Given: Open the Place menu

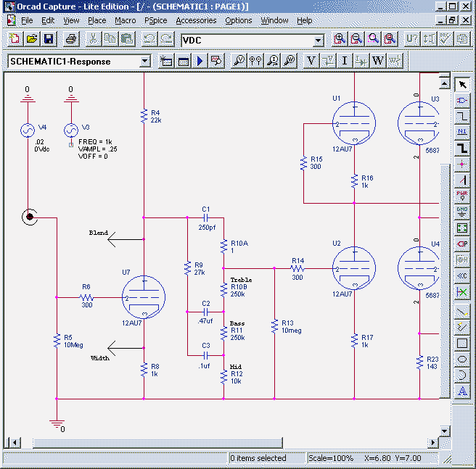Looking at the screenshot, I should pyautogui.click(x=97, y=20).
